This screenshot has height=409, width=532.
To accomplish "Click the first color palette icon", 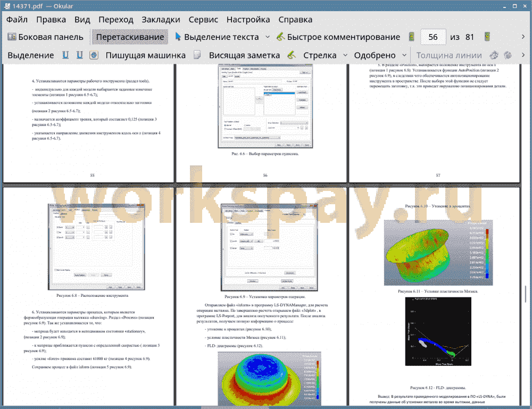I will coord(494,55).
